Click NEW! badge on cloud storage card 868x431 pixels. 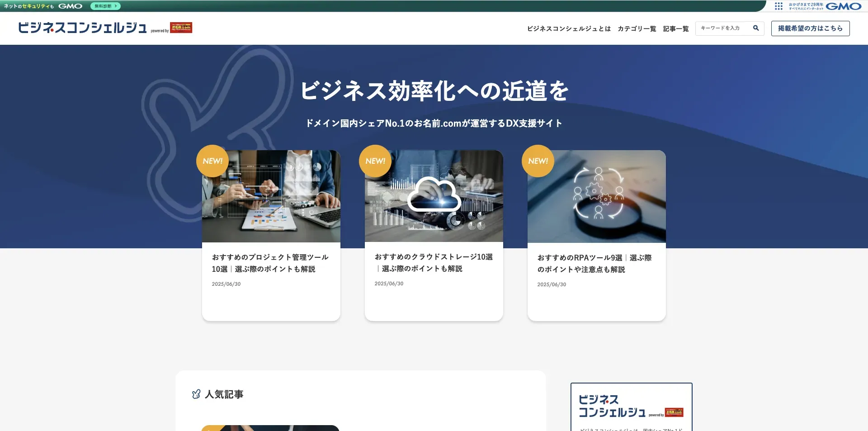point(375,161)
